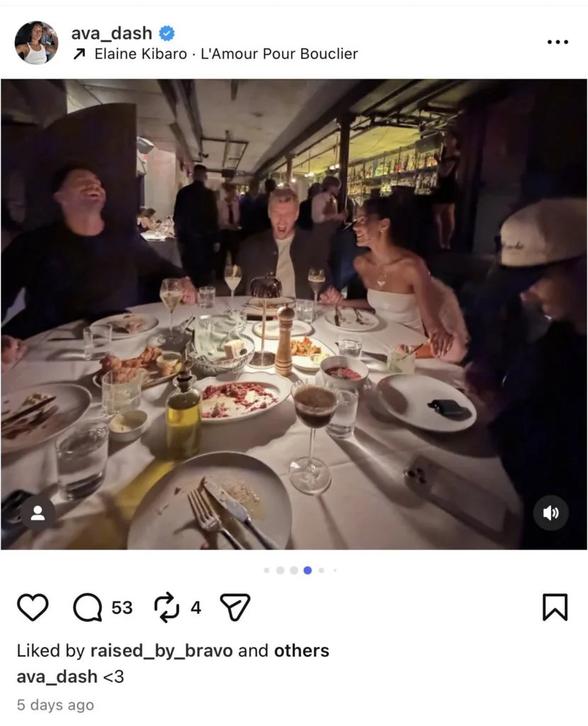Like the post with the heart icon
The width and height of the screenshot is (588, 726).
pyautogui.click(x=33, y=608)
